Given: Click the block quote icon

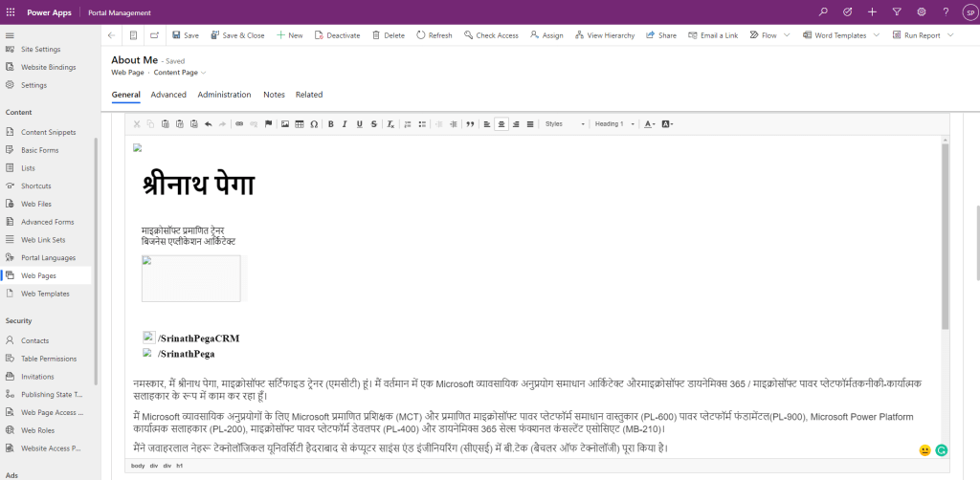Looking at the screenshot, I should pyautogui.click(x=470, y=124).
